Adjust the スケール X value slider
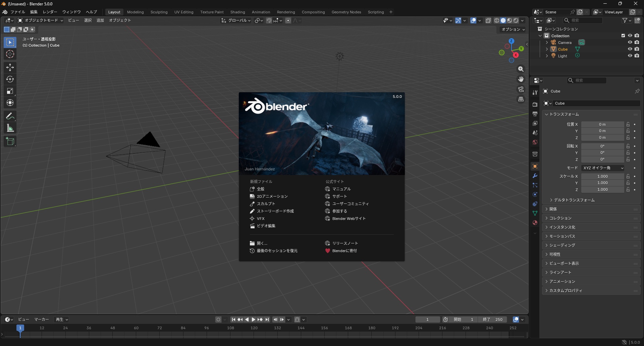The height and width of the screenshot is (346, 644). (x=603, y=176)
